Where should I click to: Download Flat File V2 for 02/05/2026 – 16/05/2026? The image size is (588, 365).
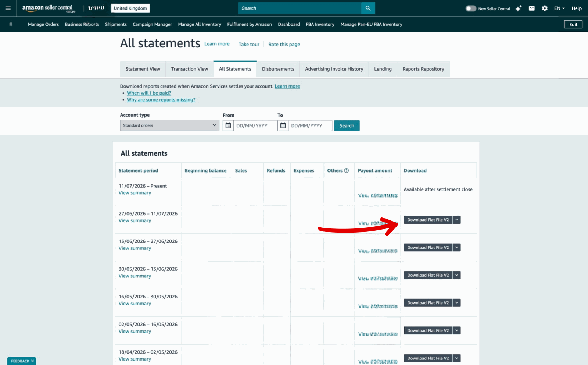(x=428, y=330)
